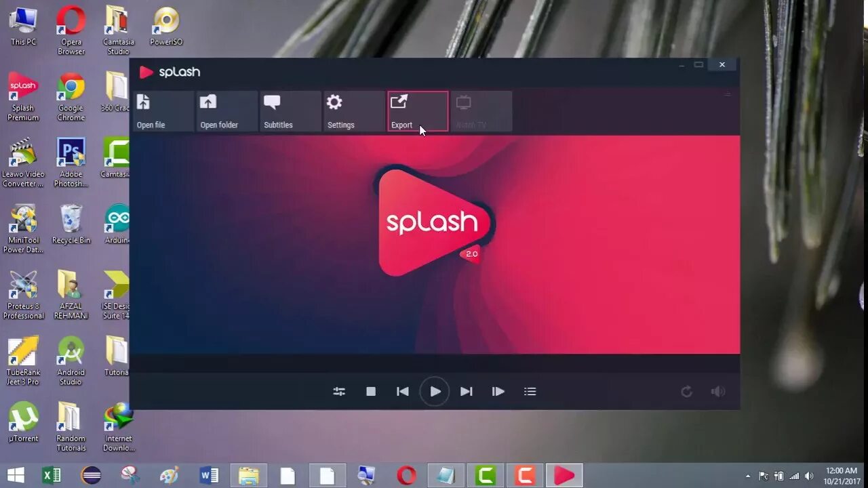
Task: Select the Splash Premium desktop shortcut
Action: pos(23,97)
